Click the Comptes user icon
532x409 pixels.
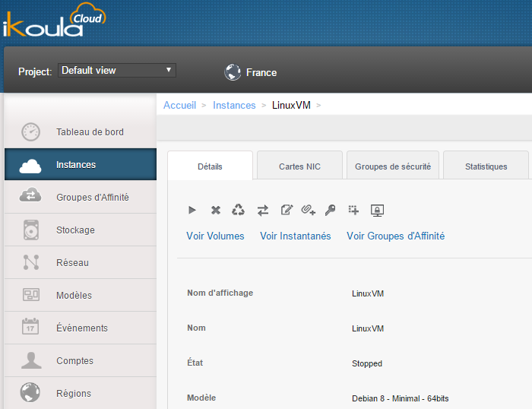(x=31, y=360)
